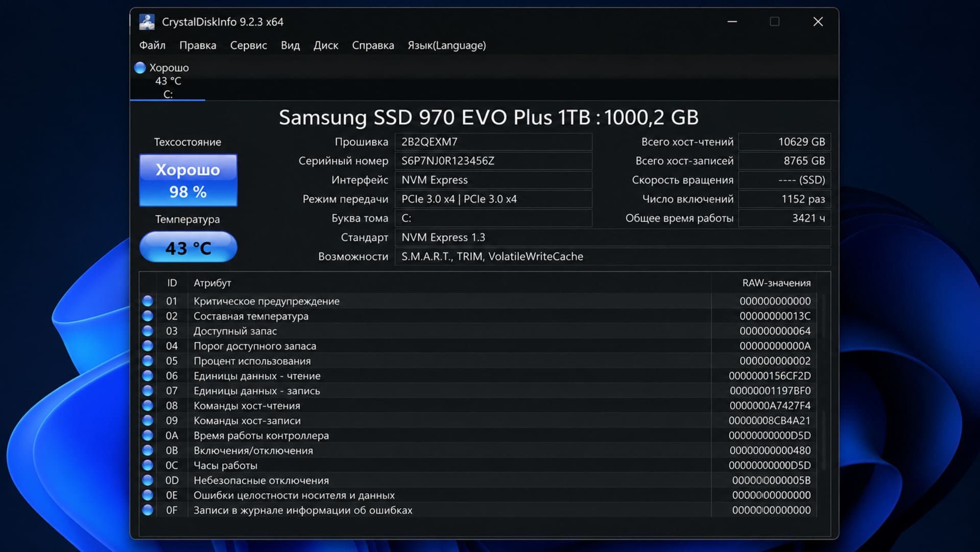Click the ID column header
This screenshot has width=980, height=552.
click(172, 283)
